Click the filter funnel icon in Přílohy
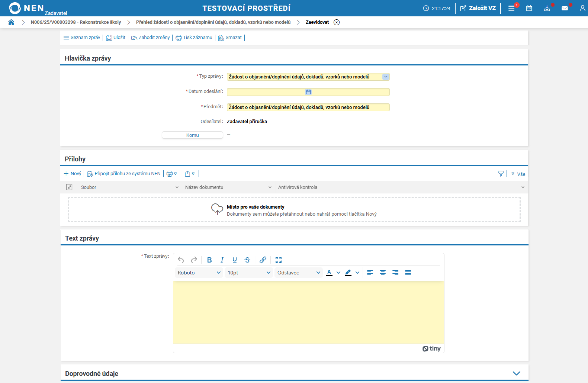 pos(501,174)
